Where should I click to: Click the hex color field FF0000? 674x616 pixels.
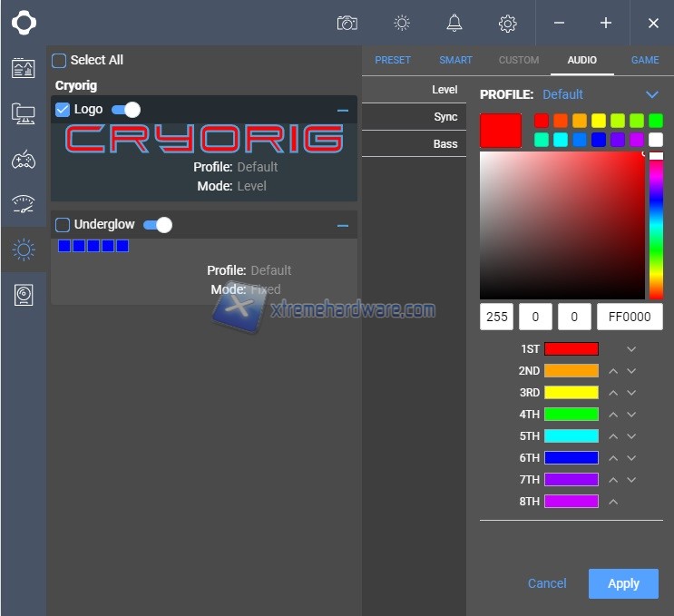tap(630, 317)
